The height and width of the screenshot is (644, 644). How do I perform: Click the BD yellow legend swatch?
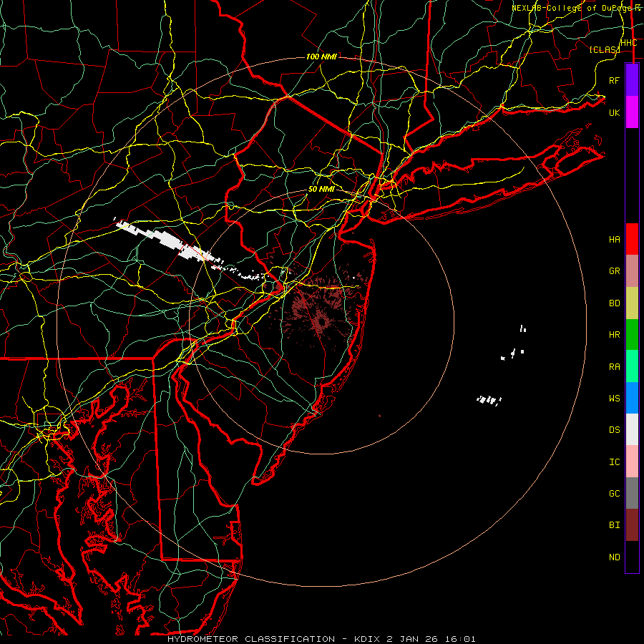coord(632,303)
